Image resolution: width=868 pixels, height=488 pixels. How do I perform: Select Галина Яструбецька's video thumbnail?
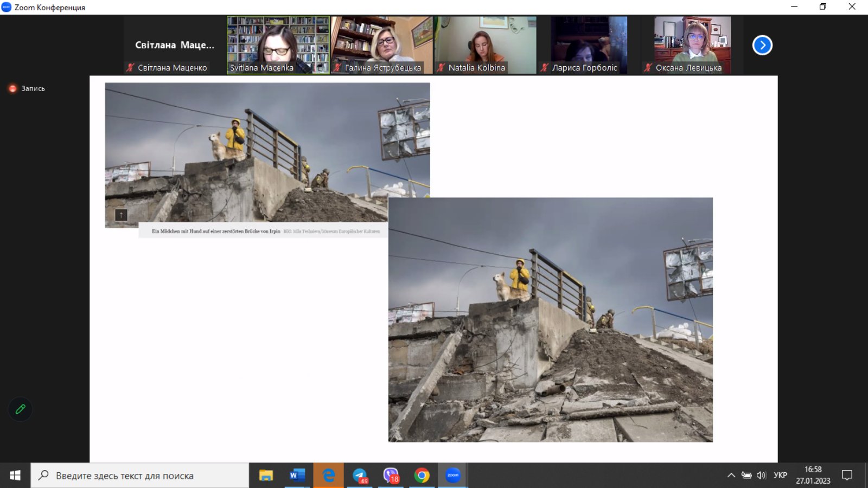point(382,45)
